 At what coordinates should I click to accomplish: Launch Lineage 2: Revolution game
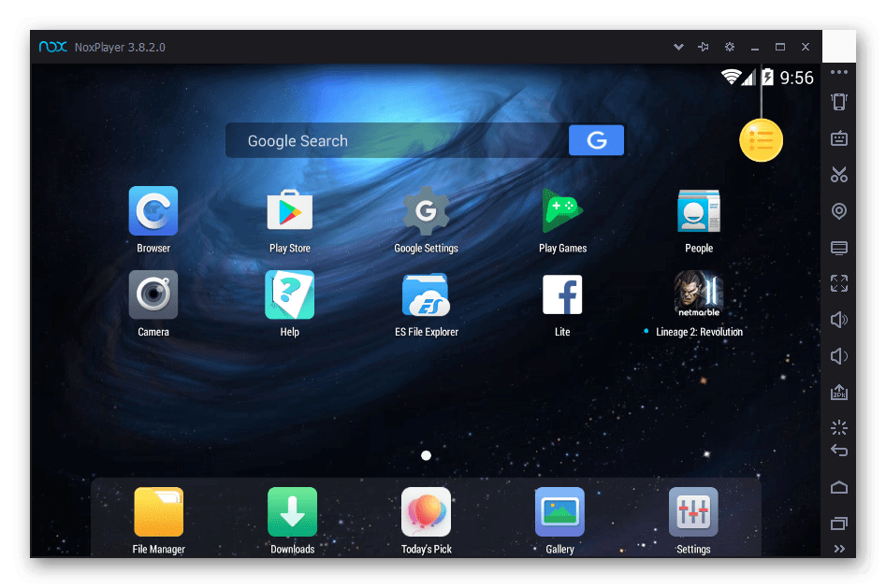tap(698, 294)
